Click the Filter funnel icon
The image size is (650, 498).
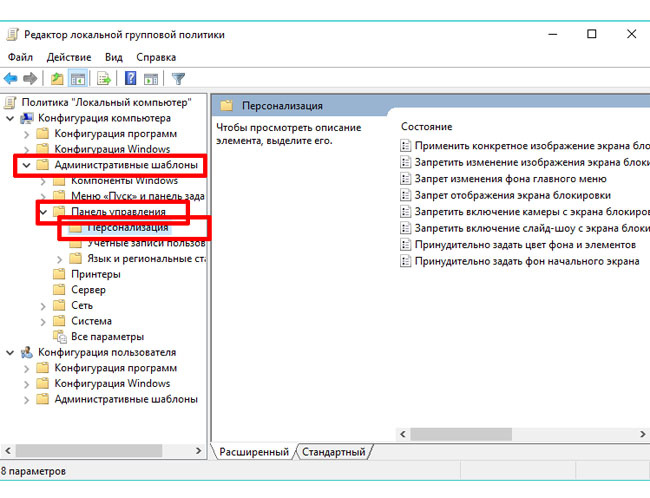(x=178, y=78)
